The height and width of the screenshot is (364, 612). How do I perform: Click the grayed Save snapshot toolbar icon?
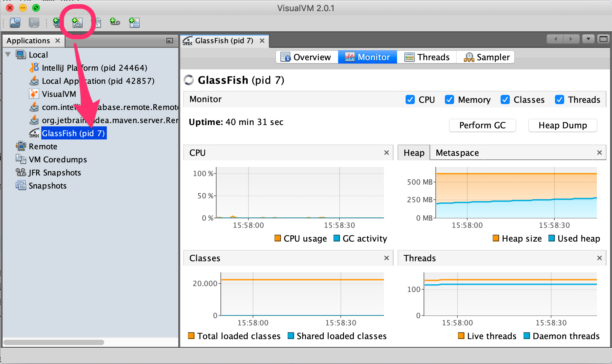tap(34, 23)
